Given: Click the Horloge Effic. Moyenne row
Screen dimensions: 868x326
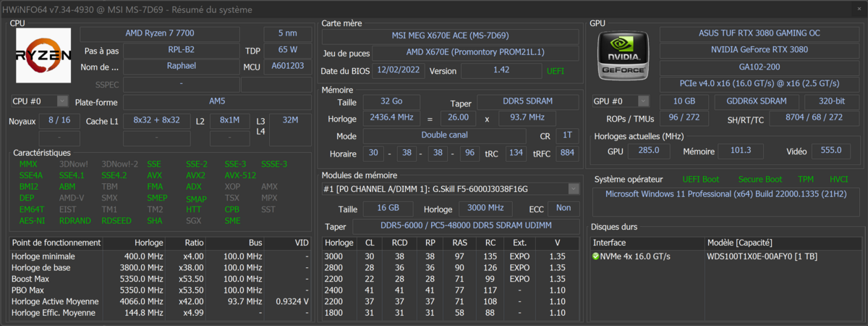Looking at the screenshot, I should (x=161, y=312).
